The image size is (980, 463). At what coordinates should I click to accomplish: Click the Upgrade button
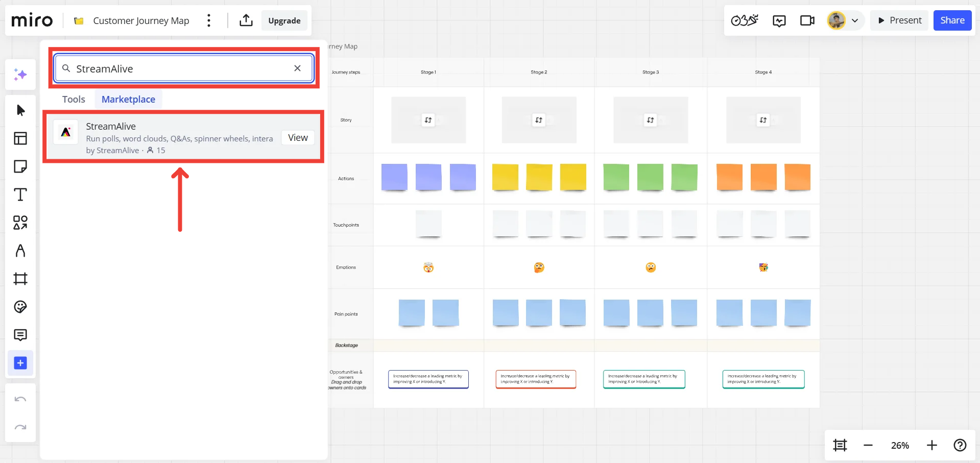[x=284, y=20]
